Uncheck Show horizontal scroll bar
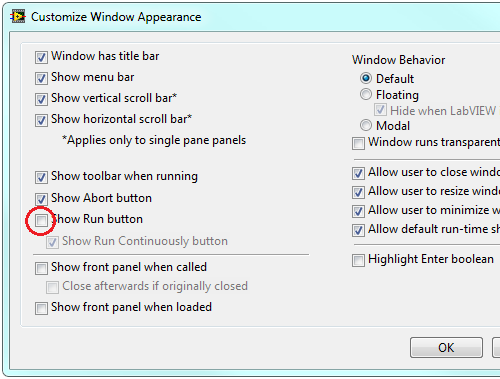The width and height of the screenshot is (500, 379). pos(41,120)
